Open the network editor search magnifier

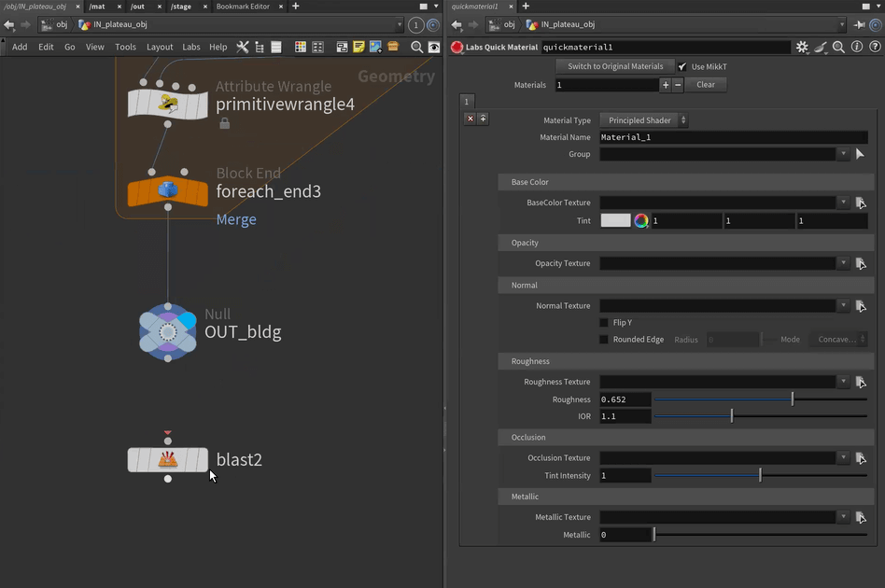(417, 47)
